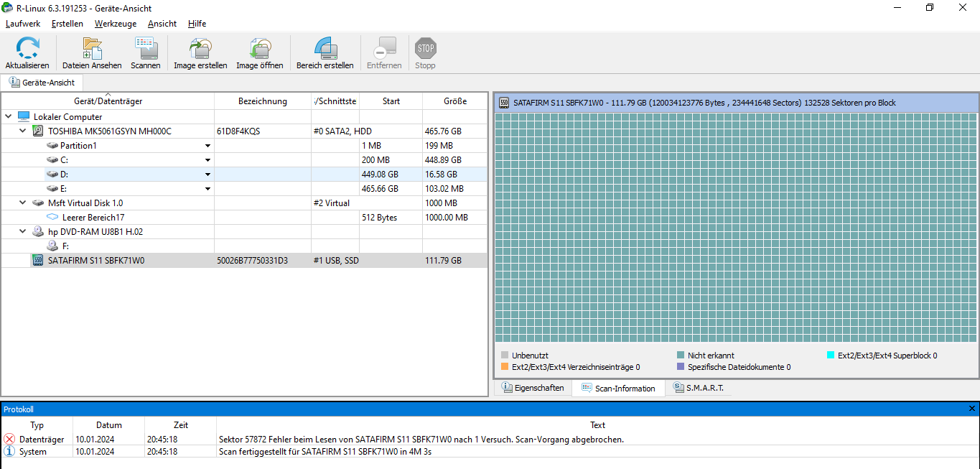The width and height of the screenshot is (980, 469).
Task: Click the R-Linux title bar app icon
Action: click(7, 7)
